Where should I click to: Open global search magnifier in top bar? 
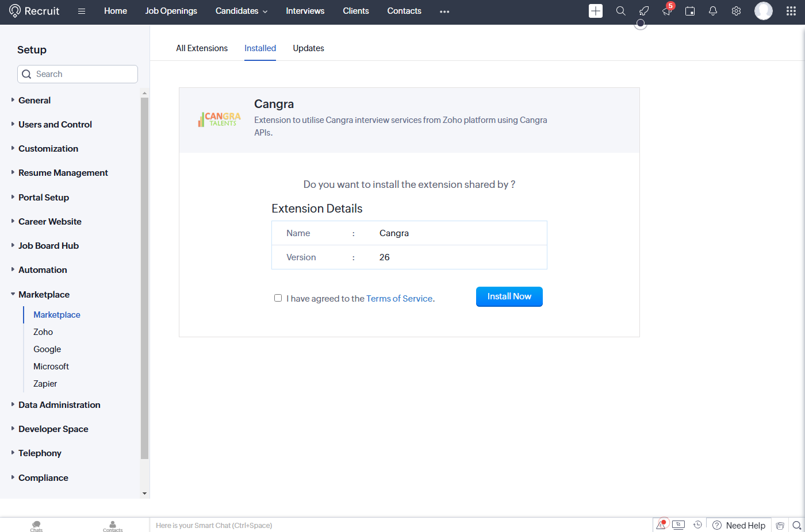[x=620, y=11]
